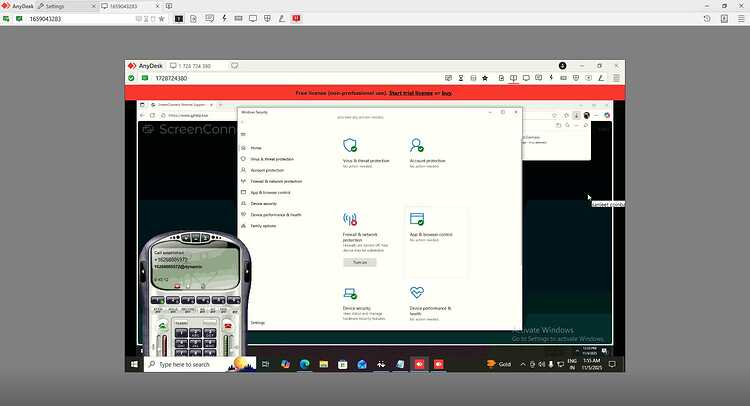Open the Firewall & network protection tile
This screenshot has height=406, width=750.
pos(366,232)
